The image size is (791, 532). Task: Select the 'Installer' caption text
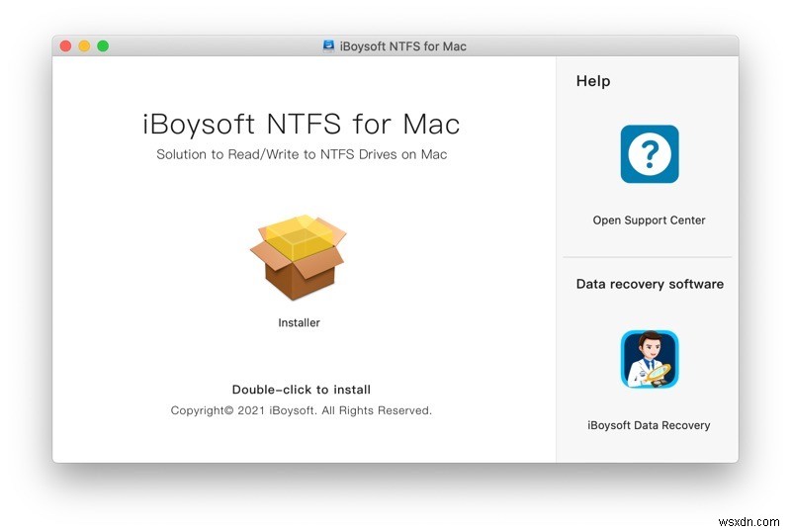(x=299, y=322)
